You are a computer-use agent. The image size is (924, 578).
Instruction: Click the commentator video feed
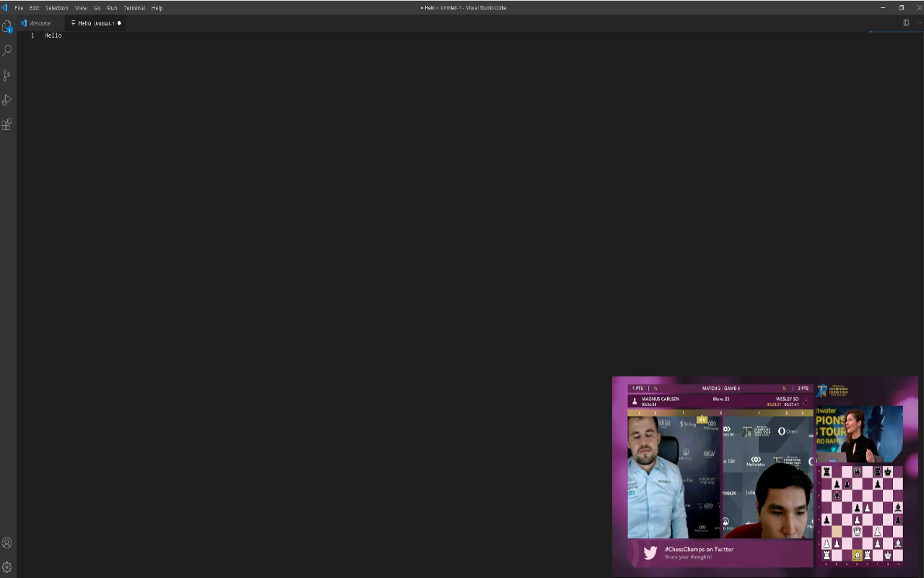pyautogui.click(x=859, y=433)
